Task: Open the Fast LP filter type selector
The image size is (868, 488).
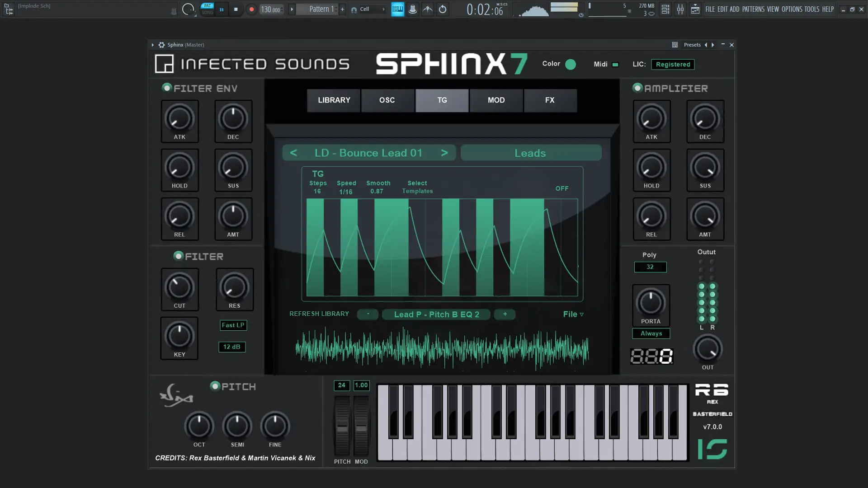Action: (233, 325)
